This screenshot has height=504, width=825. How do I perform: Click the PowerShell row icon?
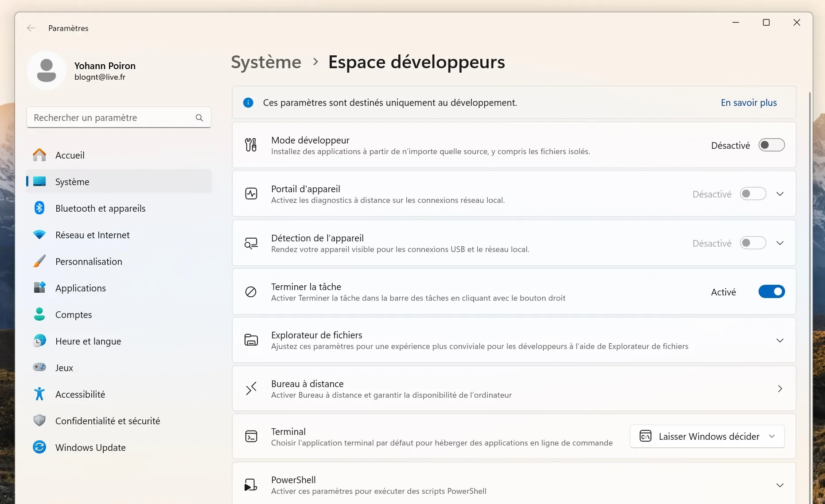251,485
